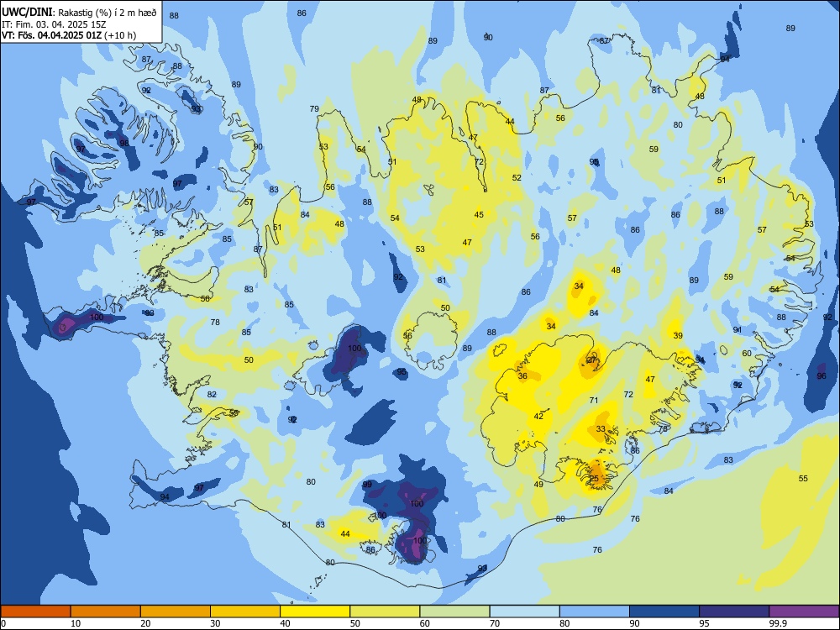840x630 pixels.
Task: Click the '40' legend label
Action: (x=285, y=623)
